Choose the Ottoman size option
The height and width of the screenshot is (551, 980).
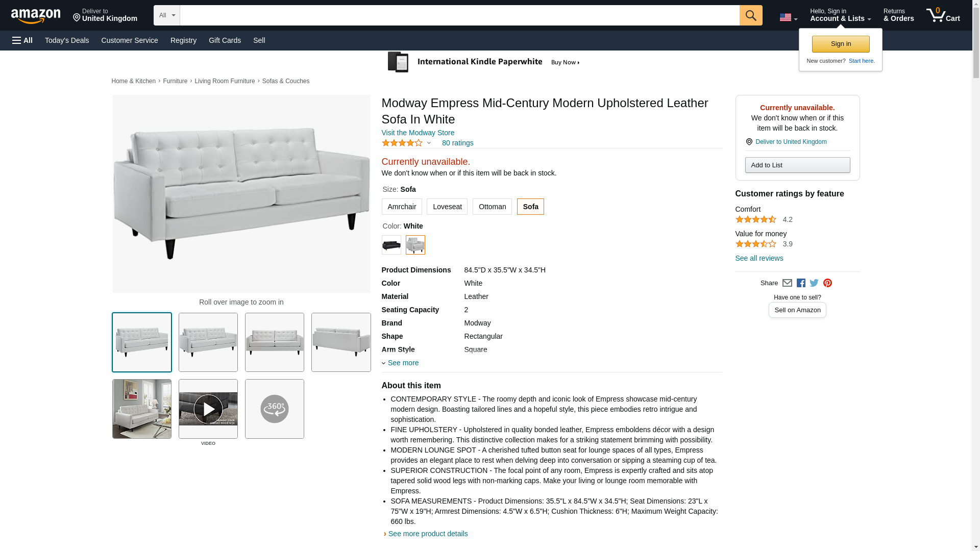click(492, 207)
